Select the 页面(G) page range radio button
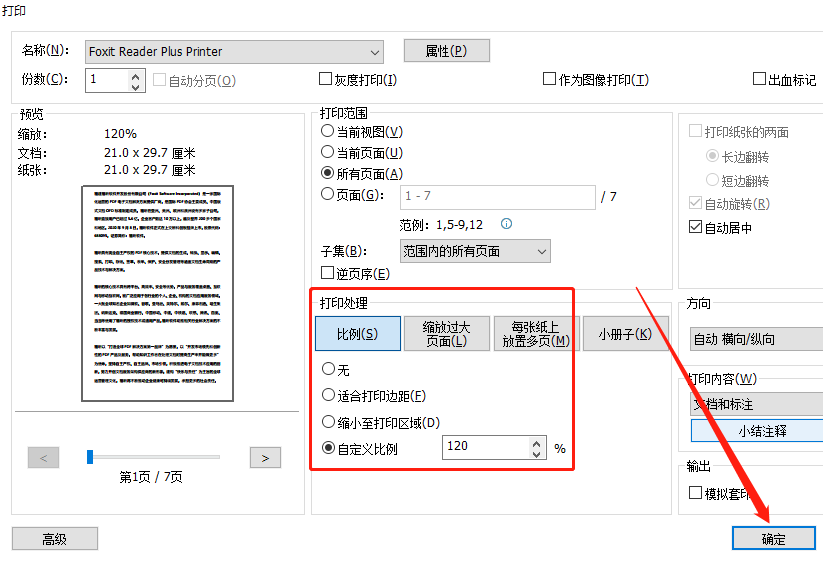Screen dimensions: 823x566 coord(328,194)
